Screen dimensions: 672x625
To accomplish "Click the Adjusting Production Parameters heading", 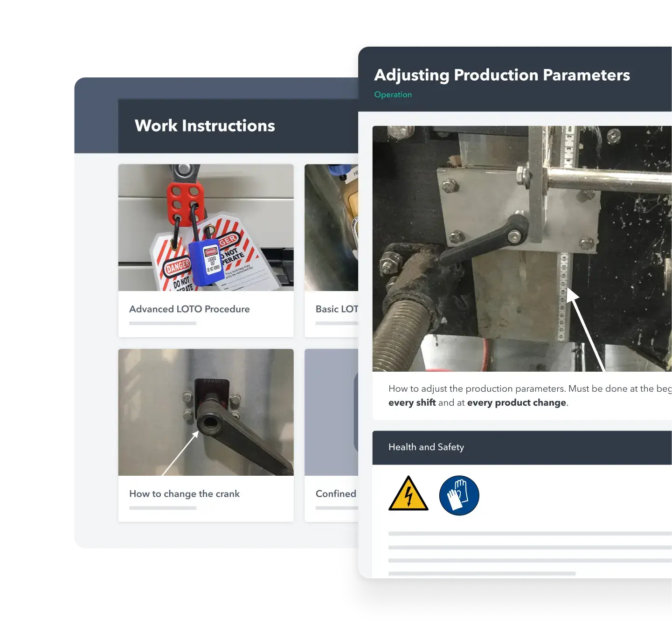I will point(502,75).
